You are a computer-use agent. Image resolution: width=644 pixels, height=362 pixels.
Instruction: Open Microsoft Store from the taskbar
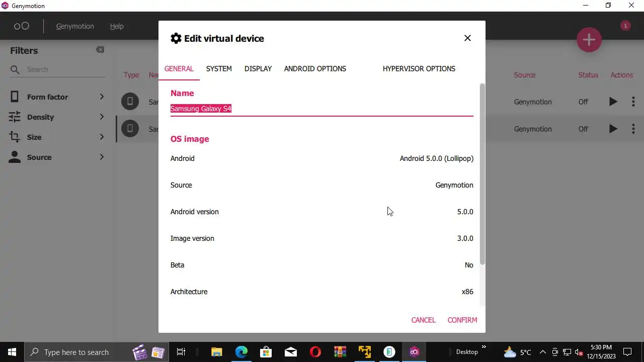point(266,352)
